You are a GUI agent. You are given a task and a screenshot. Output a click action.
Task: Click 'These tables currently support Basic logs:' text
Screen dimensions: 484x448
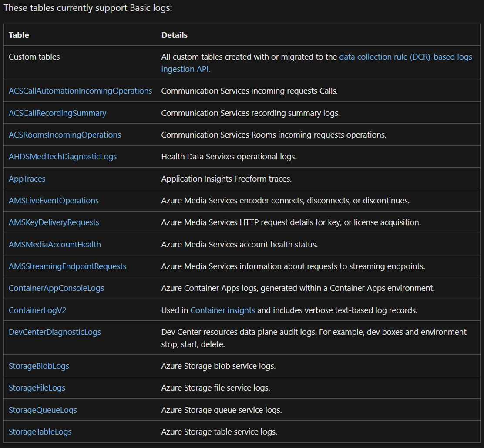point(87,8)
